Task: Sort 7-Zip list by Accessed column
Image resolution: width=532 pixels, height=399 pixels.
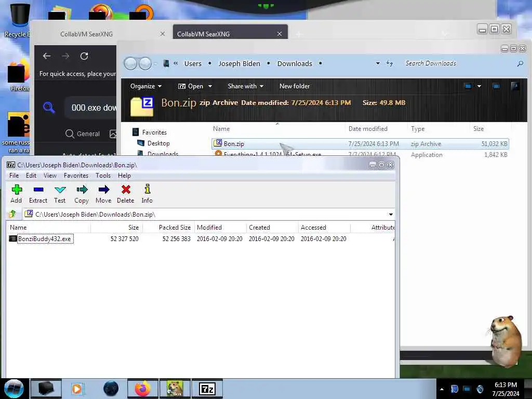Action: coord(324,228)
